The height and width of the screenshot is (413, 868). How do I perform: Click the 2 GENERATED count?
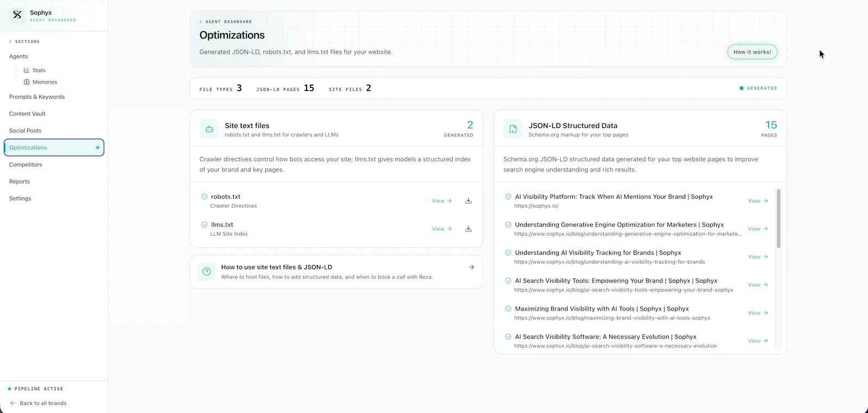pos(459,129)
